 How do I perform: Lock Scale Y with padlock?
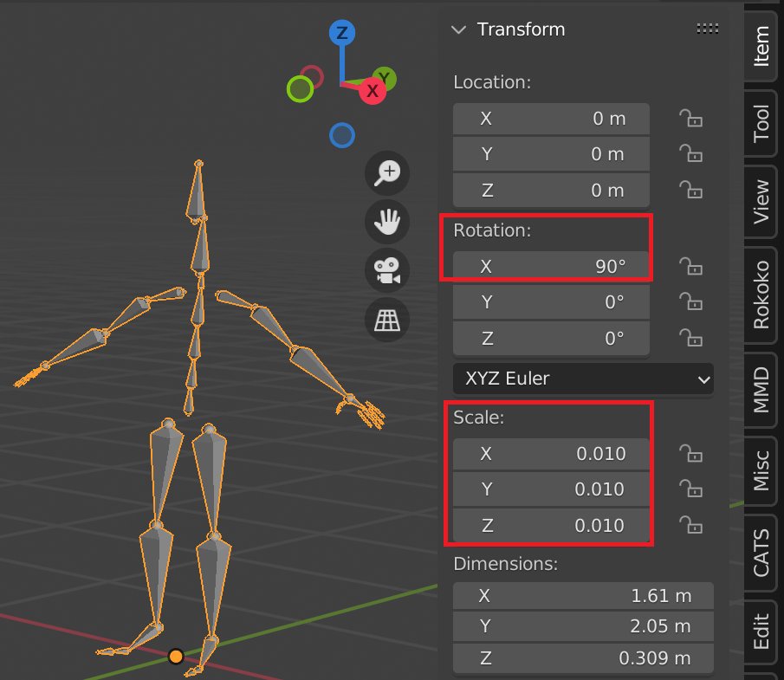[x=691, y=489]
